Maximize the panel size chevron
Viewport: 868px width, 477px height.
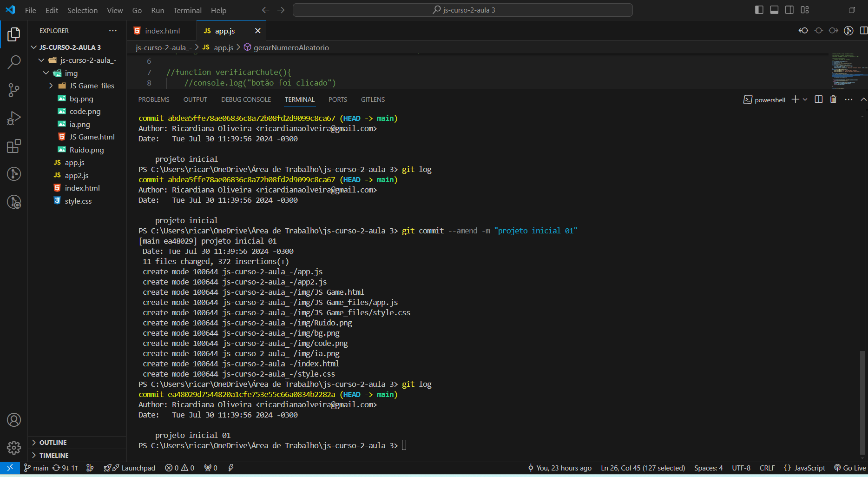pos(863,99)
